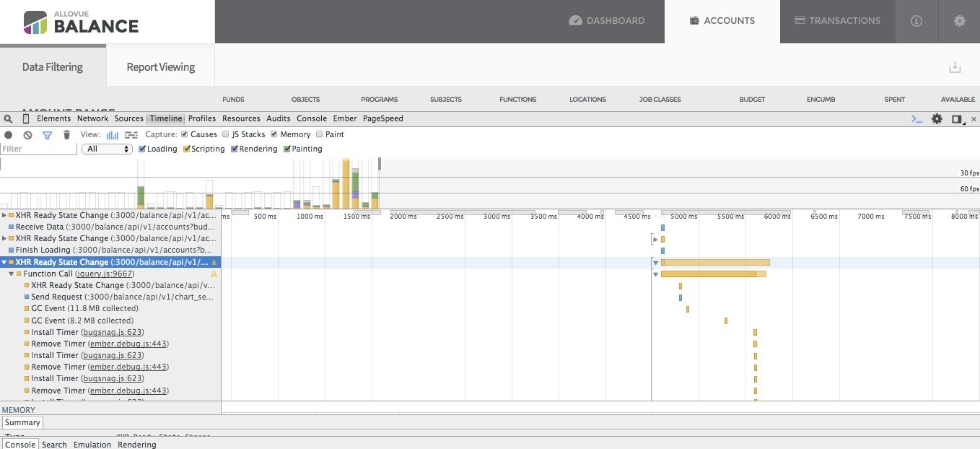Start recording with the round record button
The image size is (980, 449).
tap(9, 134)
